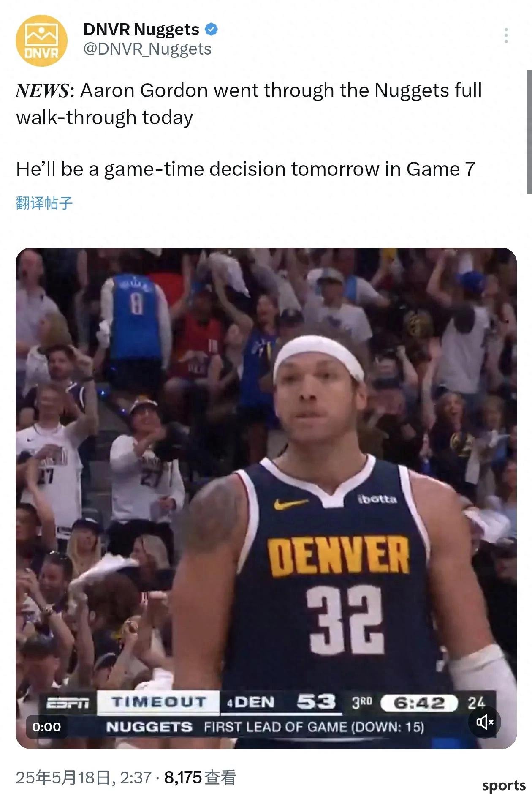Click the TIMEOUT label in the scorebug
This screenshot has height=799, width=532.
158,702
